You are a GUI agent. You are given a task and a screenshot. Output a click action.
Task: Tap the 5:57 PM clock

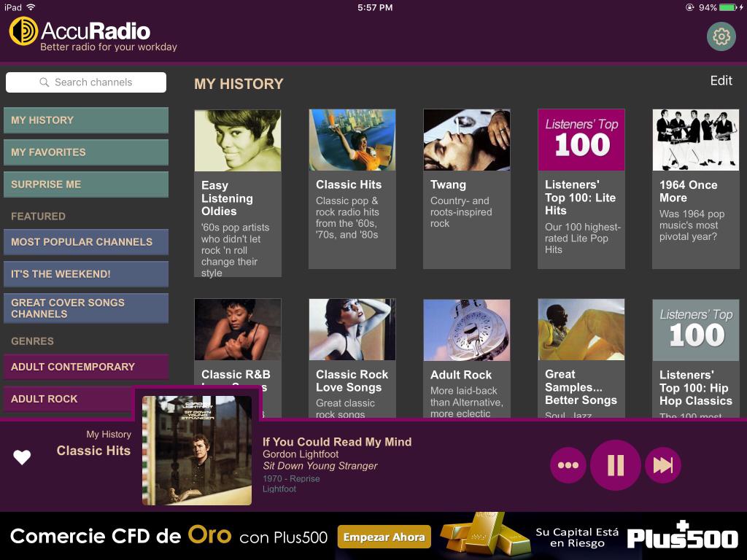[375, 7]
